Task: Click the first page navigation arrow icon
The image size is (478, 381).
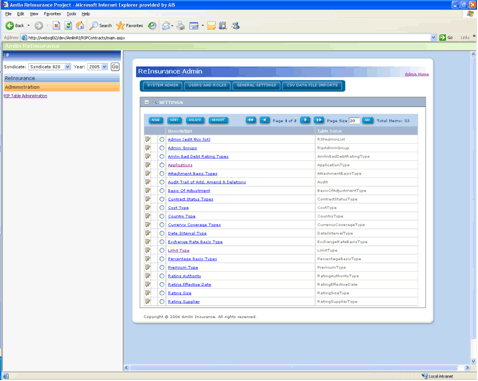Action: point(251,120)
